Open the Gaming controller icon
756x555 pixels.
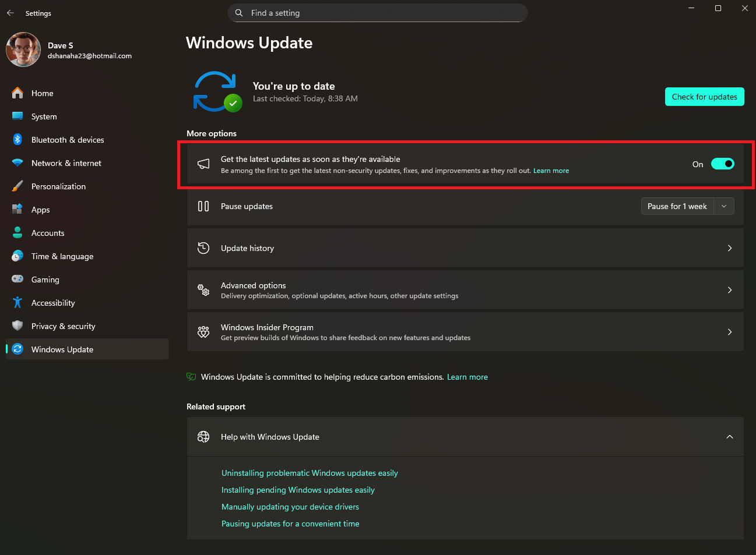click(18, 280)
